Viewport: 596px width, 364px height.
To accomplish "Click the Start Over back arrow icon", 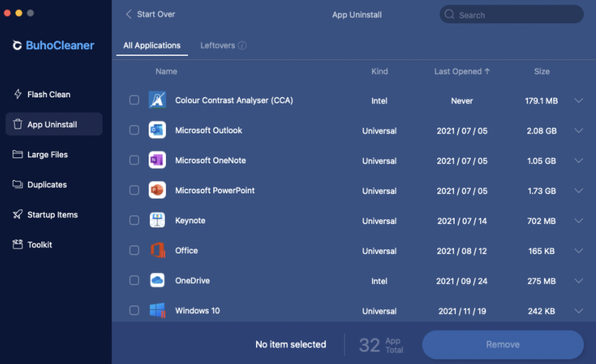I will (129, 14).
